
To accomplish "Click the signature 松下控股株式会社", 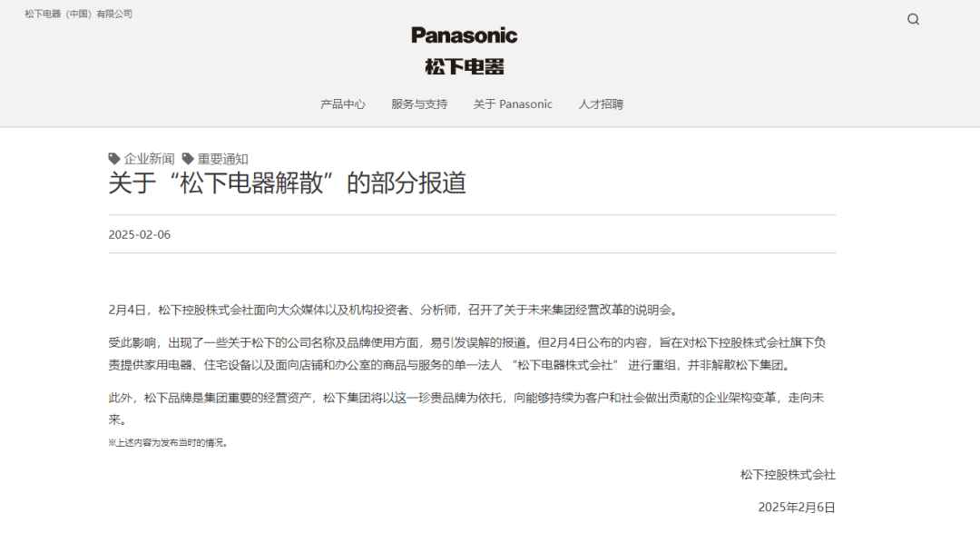I will (788, 475).
